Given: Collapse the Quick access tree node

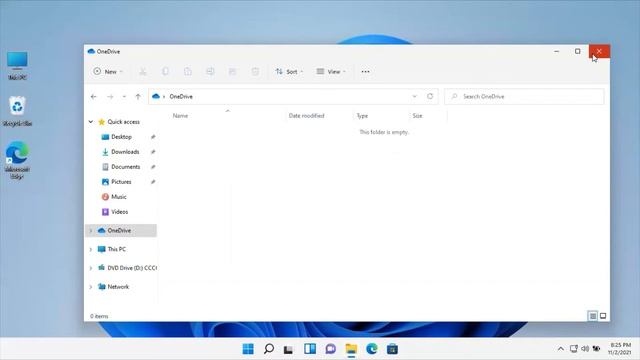Looking at the screenshot, I should [x=91, y=122].
